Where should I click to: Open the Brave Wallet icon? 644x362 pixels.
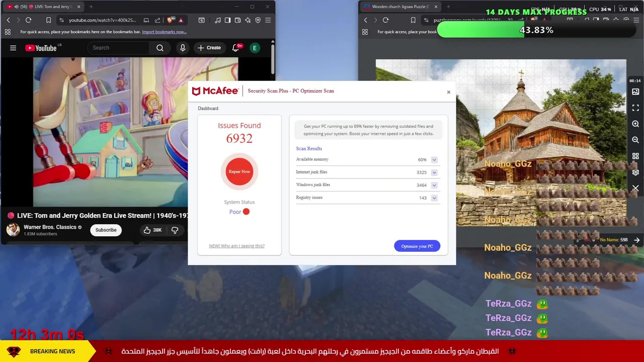pos(237,20)
